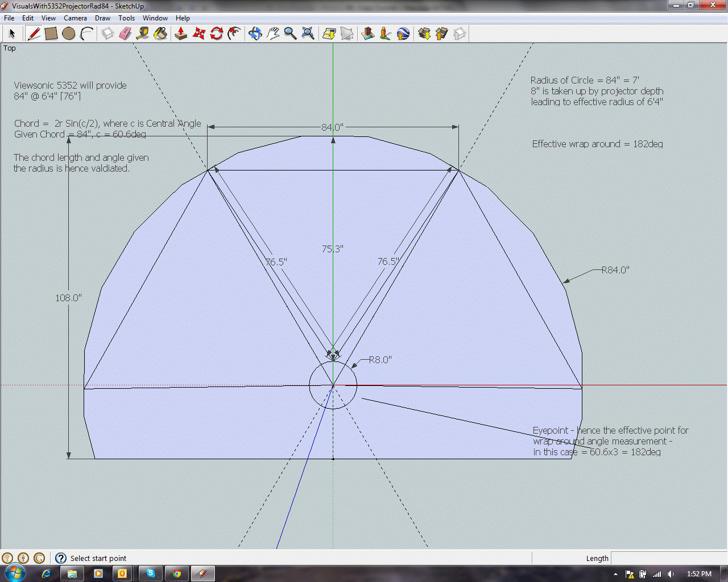Choose the Push/Pull tool

[x=181, y=34]
